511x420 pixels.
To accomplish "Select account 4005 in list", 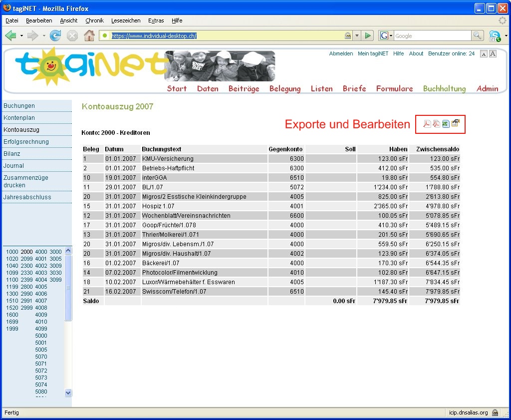I will [41, 287].
